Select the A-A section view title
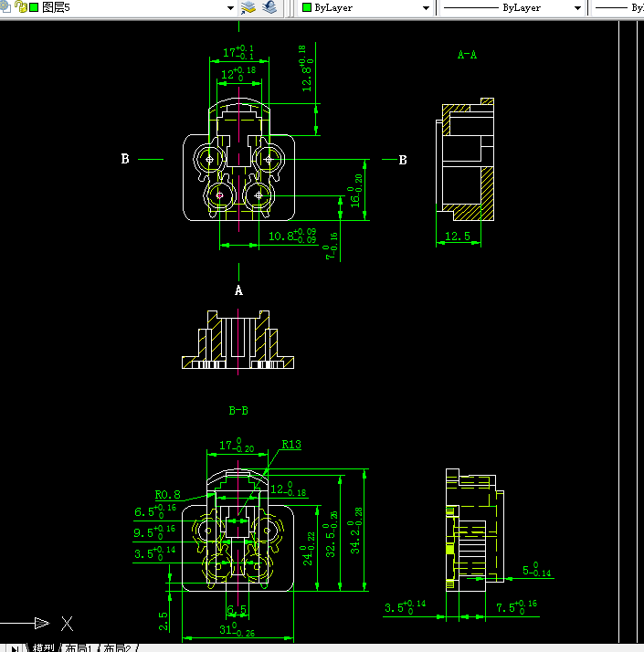This screenshot has width=644, height=652. (x=467, y=55)
